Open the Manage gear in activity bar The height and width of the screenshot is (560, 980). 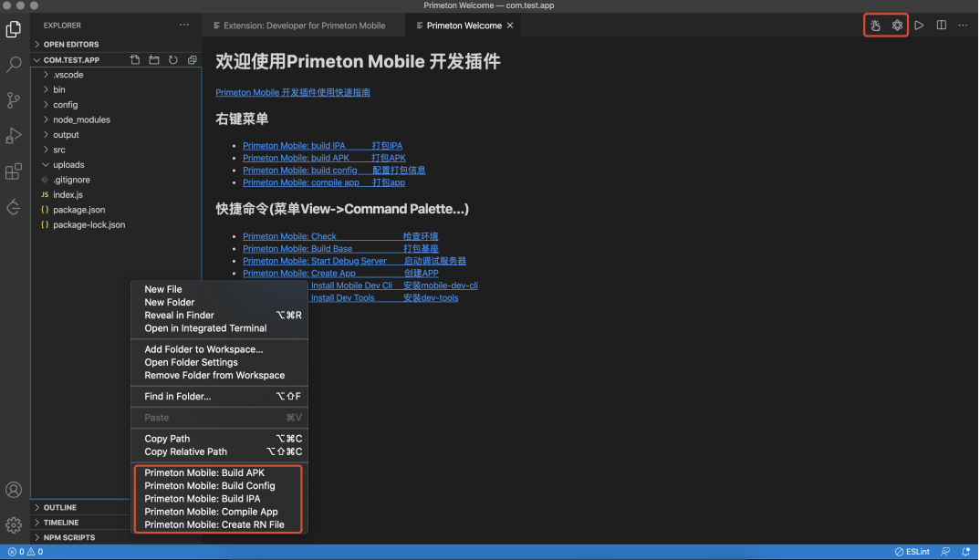[x=14, y=525]
